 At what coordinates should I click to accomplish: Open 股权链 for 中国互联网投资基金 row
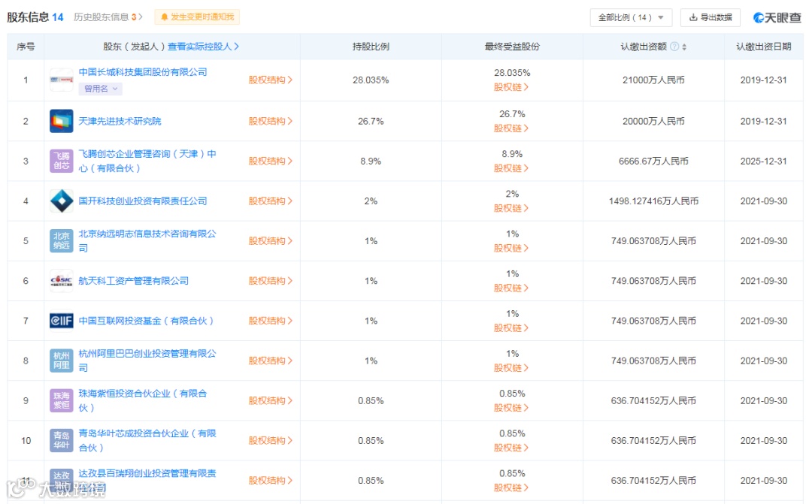(x=511, y=327)
